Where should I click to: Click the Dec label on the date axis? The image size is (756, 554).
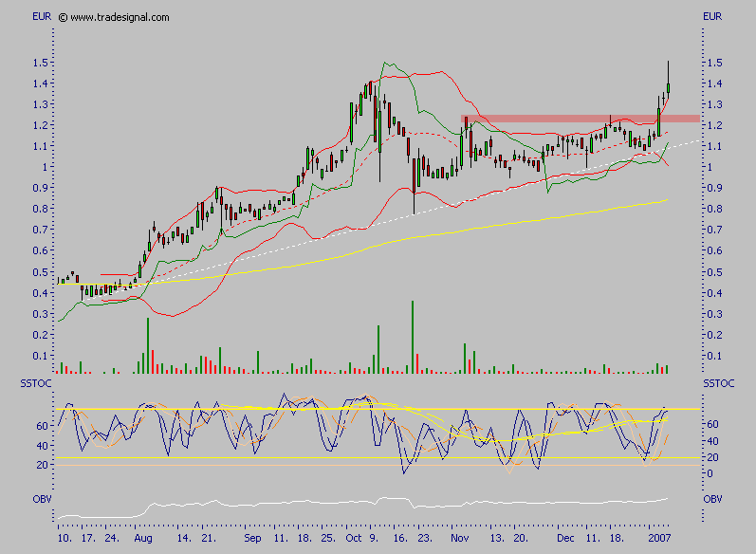pos(565,538)
